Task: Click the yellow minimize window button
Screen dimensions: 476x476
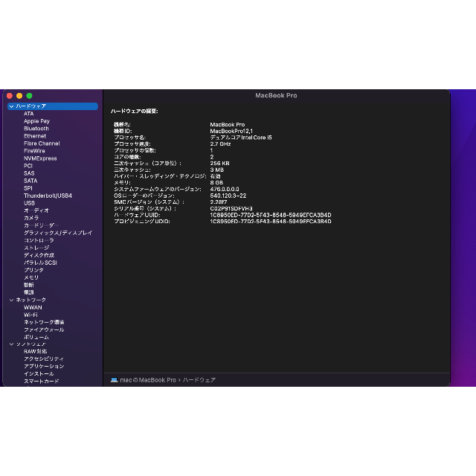Action: point(19,96)
